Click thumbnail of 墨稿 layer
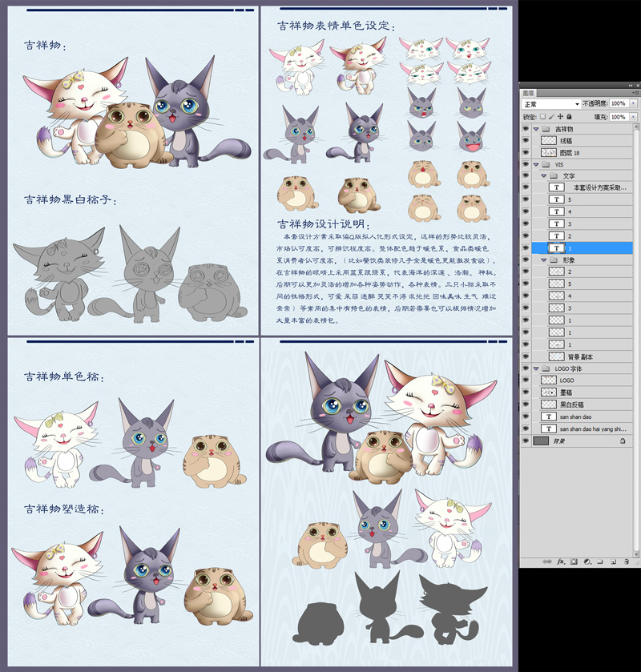The width and height of the screenshot is (641, 672). click(x=549, y=392)
